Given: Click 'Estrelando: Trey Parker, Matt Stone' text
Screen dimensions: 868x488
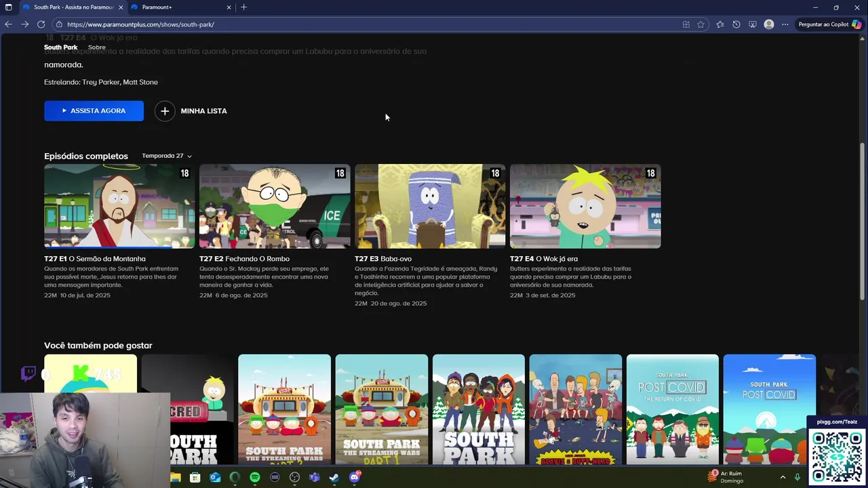Looking at the screenshot, I should [x=101, y=82].
